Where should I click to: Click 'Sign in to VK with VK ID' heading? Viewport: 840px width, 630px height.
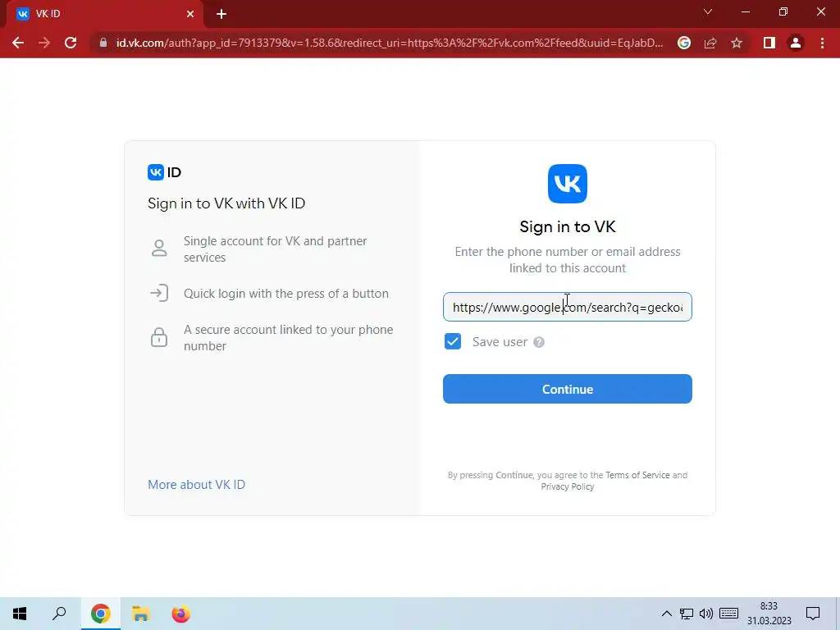(226, 203)
